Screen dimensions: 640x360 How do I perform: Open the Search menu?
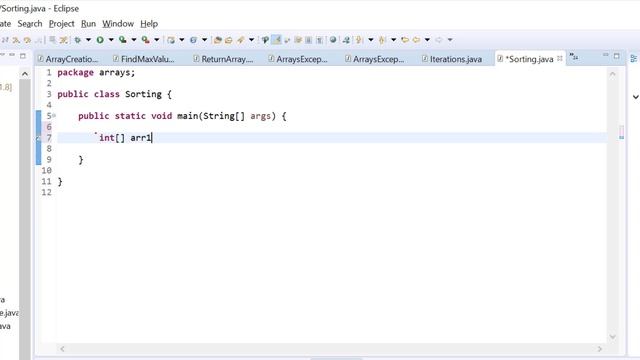30,24
